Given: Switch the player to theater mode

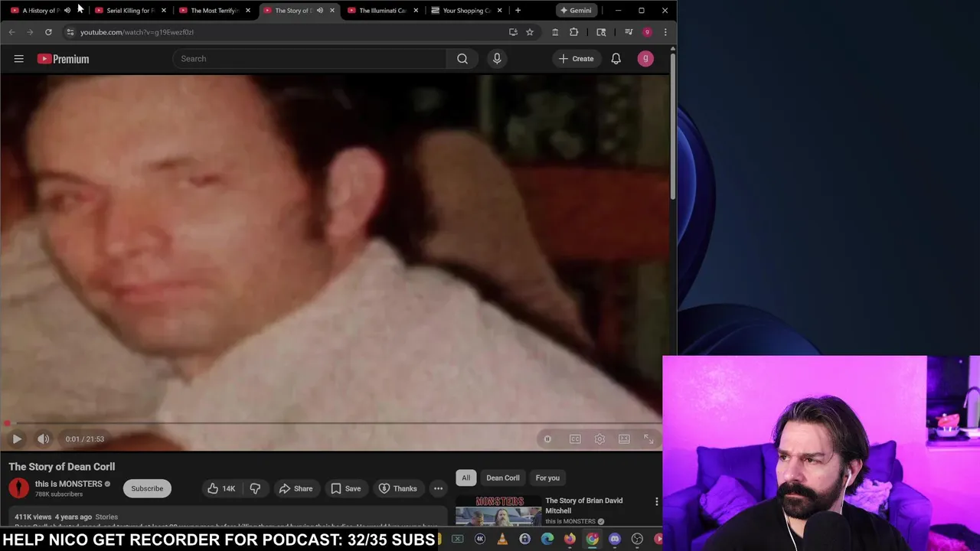Looking at the screenshot, I should (624, 439).
